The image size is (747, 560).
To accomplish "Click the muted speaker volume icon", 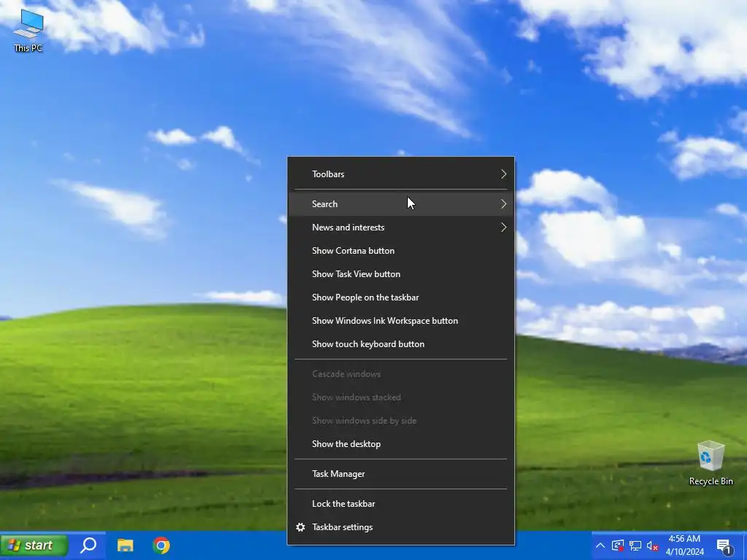I will point(653,545).
